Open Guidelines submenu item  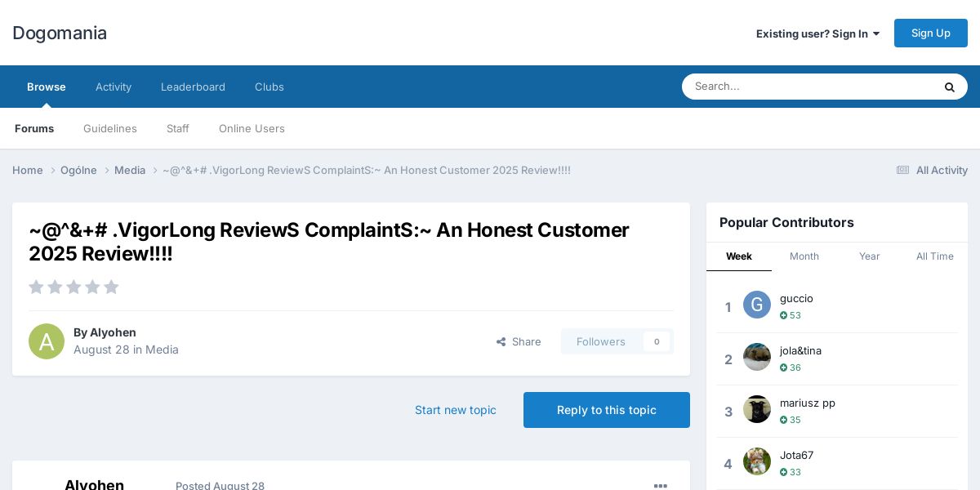click(x=110, y=128)
